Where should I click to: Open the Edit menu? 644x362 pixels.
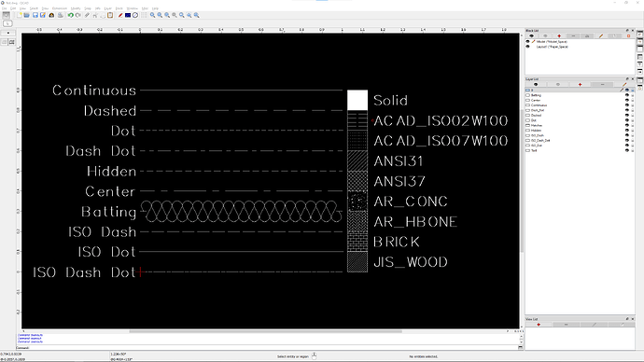13,8
